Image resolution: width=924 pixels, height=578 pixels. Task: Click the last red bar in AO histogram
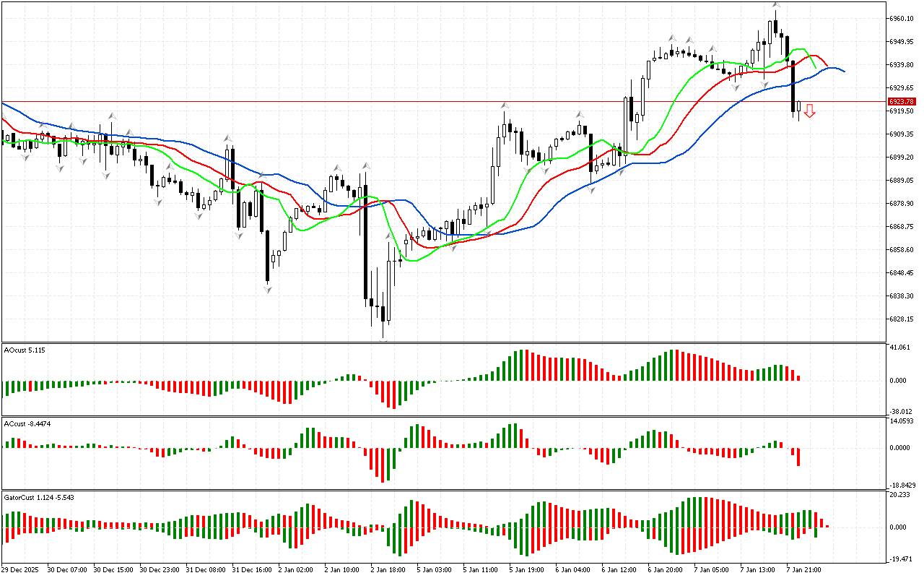[798, 377]
